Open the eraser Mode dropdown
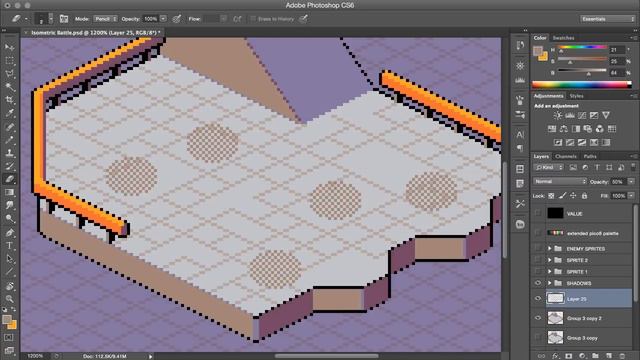The height and width of the screenshot is (360, 640). [x=106, y=19]
